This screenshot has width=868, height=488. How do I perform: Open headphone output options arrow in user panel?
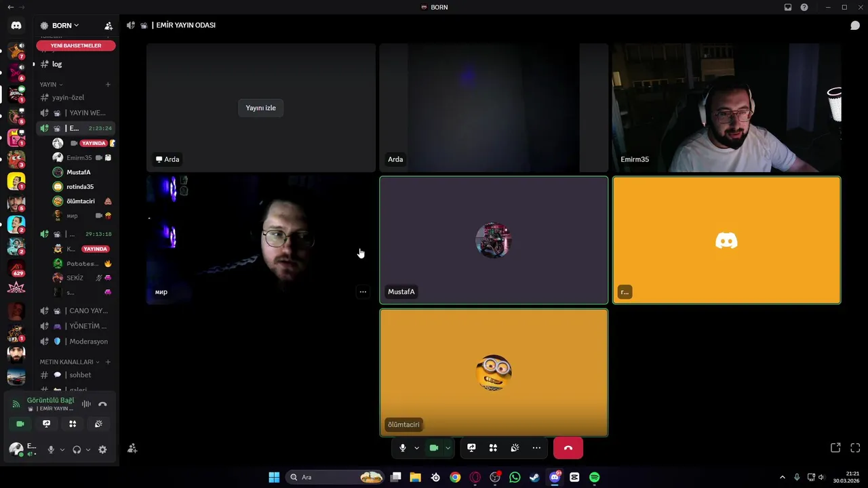tap(87, 449)
